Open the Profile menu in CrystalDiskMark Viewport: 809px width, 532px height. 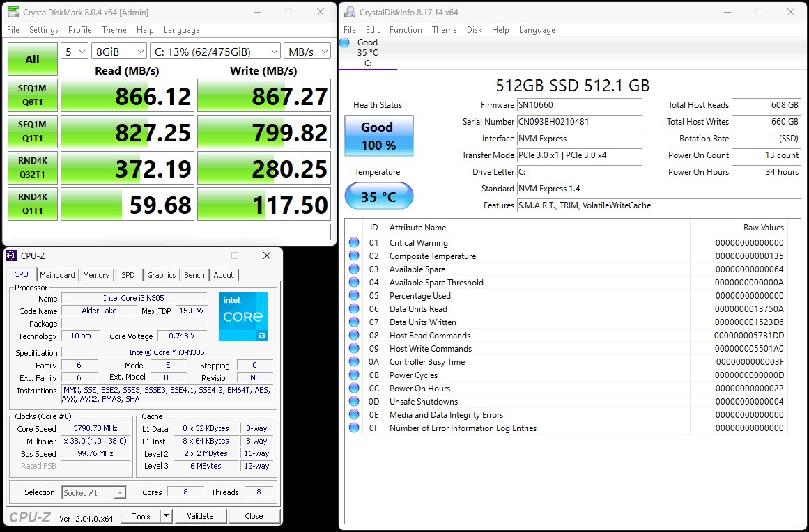pyautogui.click(x=80, y=30)
